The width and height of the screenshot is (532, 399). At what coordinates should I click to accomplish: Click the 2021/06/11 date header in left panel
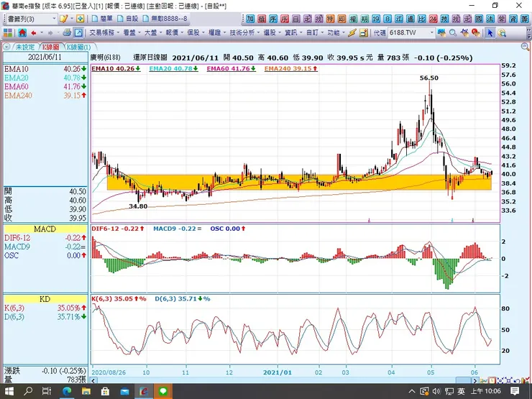[x=45, y=57]
